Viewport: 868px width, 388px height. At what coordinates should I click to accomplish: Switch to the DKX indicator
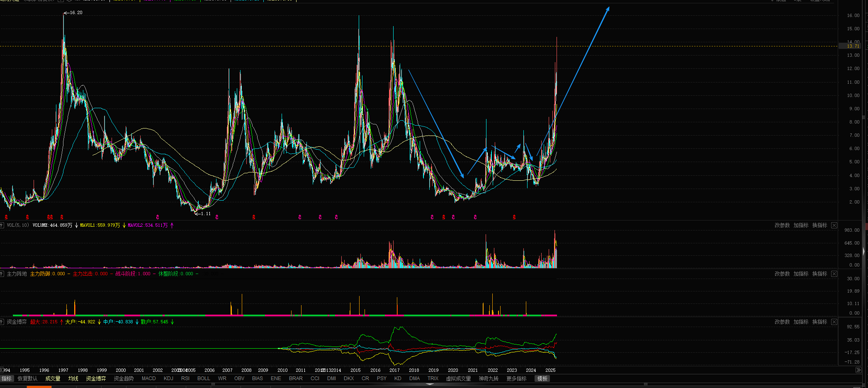tap(349, 378)
